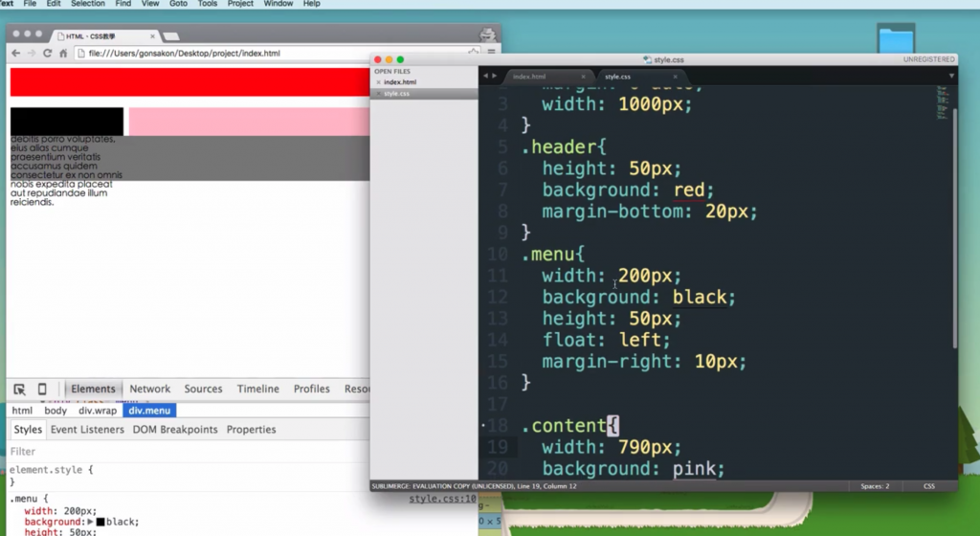Close the index.html editor tab
Image resolution: width=980 pixels, height=536 pixels.
[x=583, y=77]
